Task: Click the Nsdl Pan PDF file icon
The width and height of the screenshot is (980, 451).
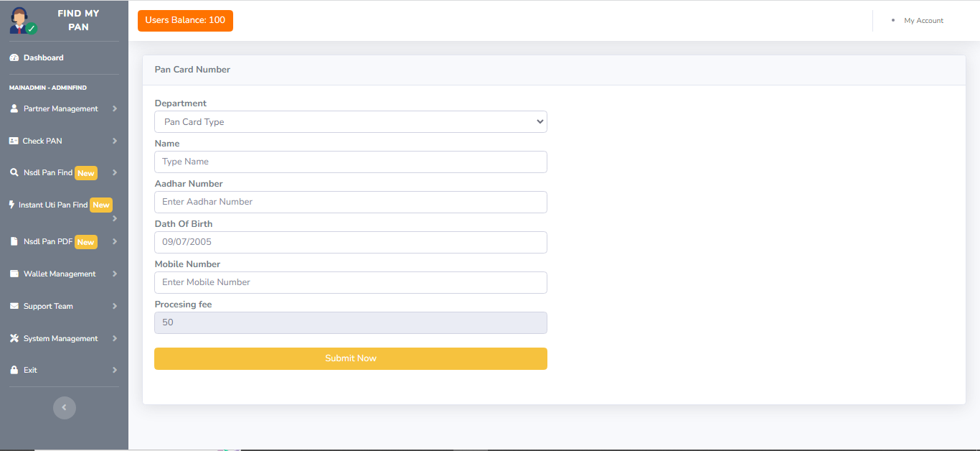Action: [x=14, y=241]
